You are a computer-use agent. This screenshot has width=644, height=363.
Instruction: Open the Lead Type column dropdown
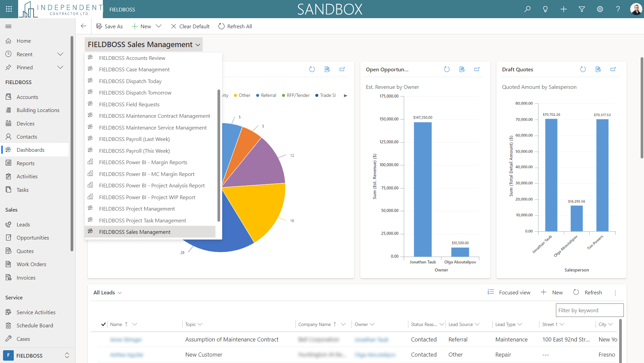520,324
